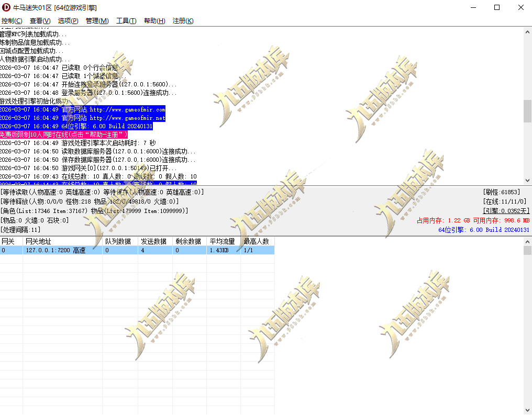Click the [刷怪:61853] status text
This screenshot has height=415, width=532.
[502, 192]
